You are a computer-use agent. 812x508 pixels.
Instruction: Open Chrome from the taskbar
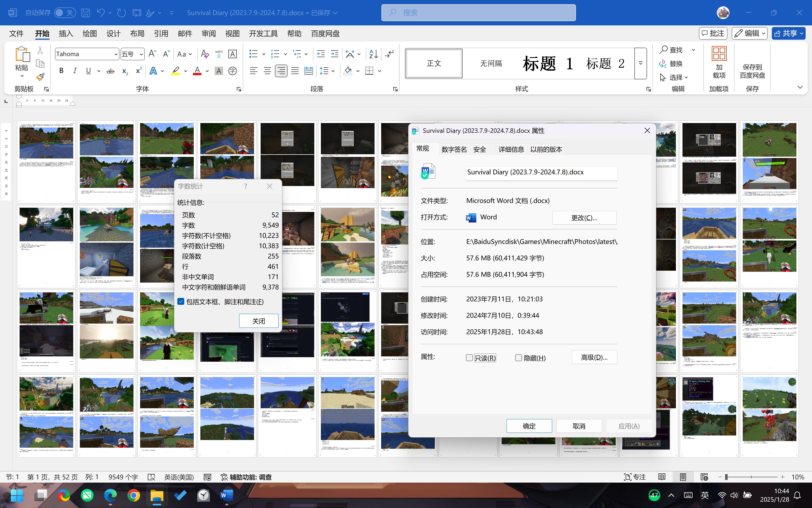pyautogui.click(x=133, y=495)
